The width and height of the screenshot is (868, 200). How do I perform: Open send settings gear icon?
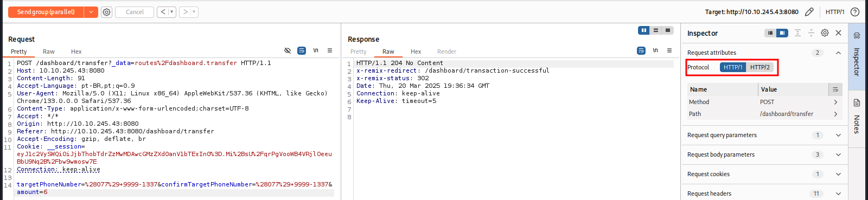click(107, 12)
